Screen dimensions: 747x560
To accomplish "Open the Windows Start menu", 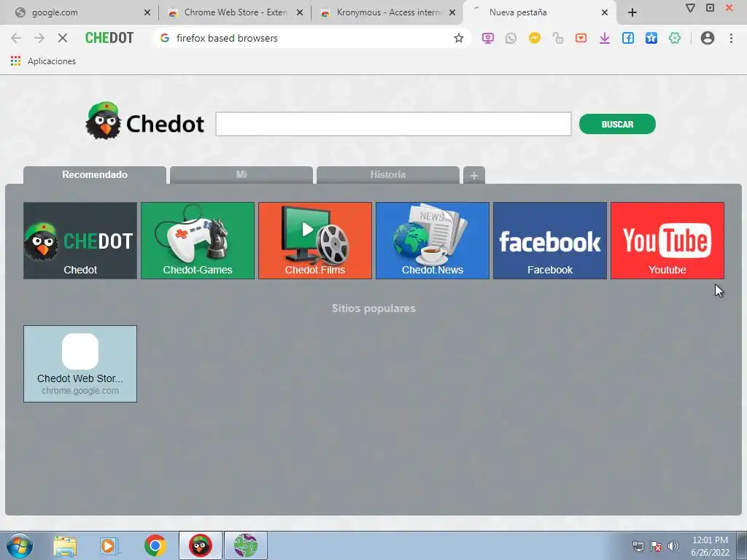I will [19, 545].
